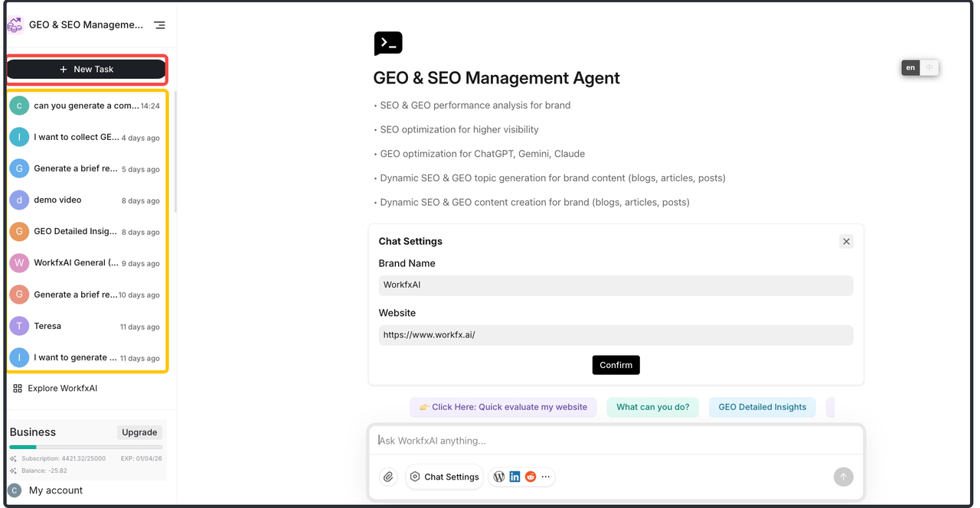Image resolution: width=980 pixels, height=508 pixels.
Task: Open the My account menu
Action: (55, 490)
